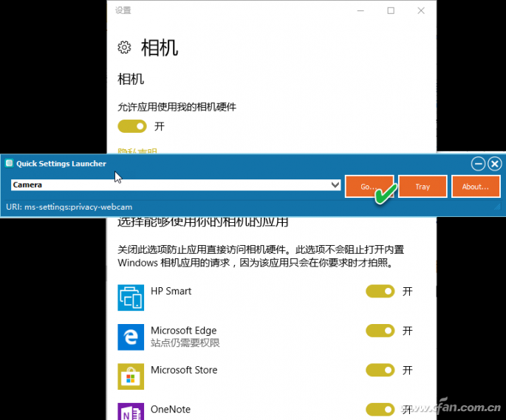Toggle camera access for OneNote
This screenshot has height=420, width=506.
coord(380,410)
